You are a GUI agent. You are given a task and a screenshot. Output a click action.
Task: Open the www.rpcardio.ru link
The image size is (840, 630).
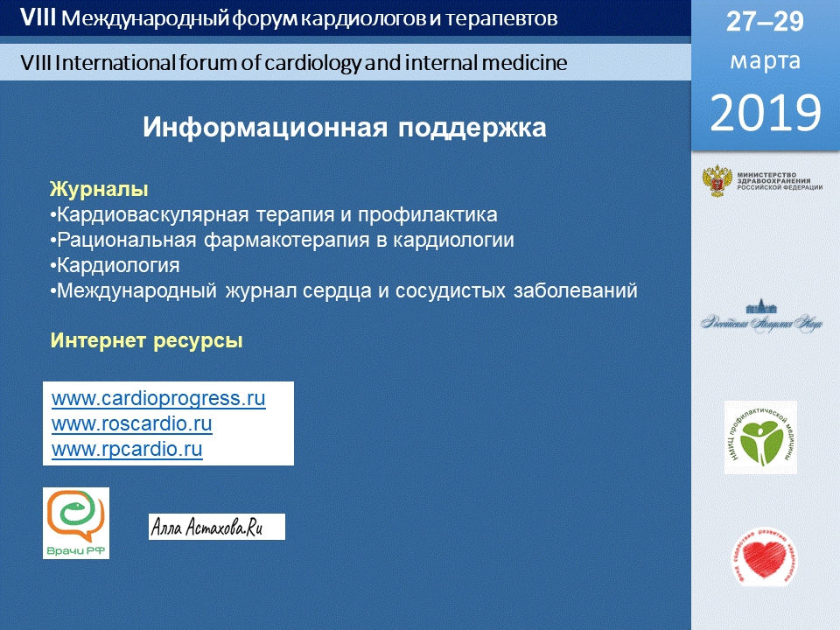[127, 449]
